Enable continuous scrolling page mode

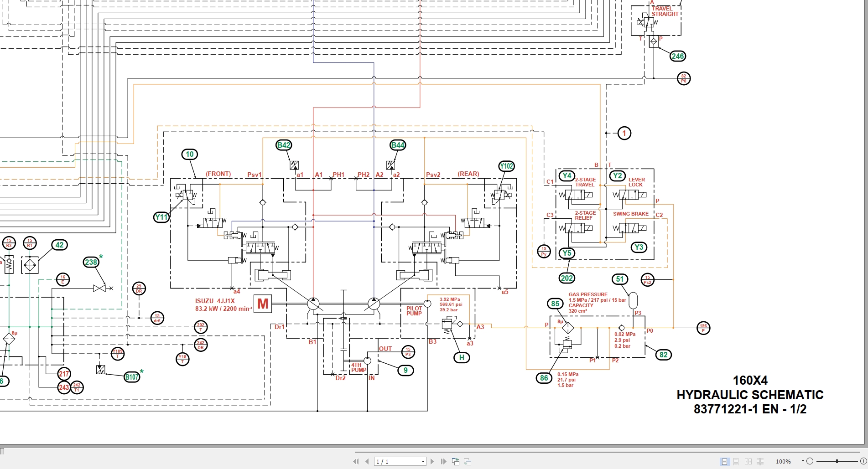click(x=736, y=461)
